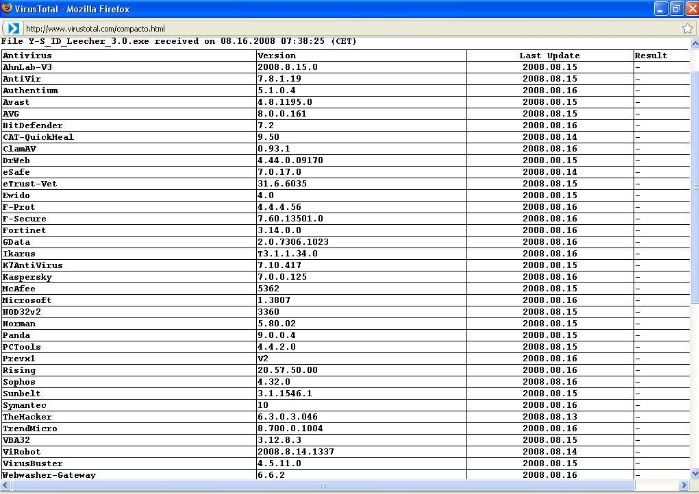The image size is (699, 494).
Task: Click the Result column header
Action: [x=651, y=55]
